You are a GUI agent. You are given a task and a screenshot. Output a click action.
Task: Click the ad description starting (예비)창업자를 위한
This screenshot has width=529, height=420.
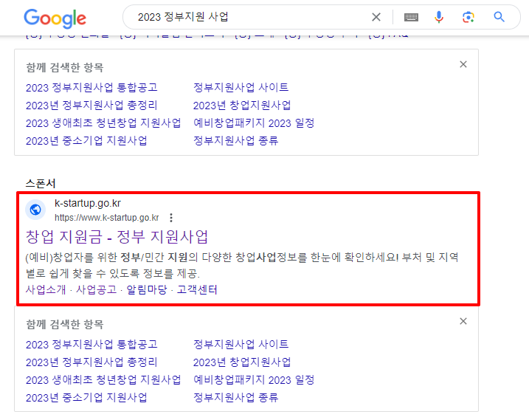[242, 266]
